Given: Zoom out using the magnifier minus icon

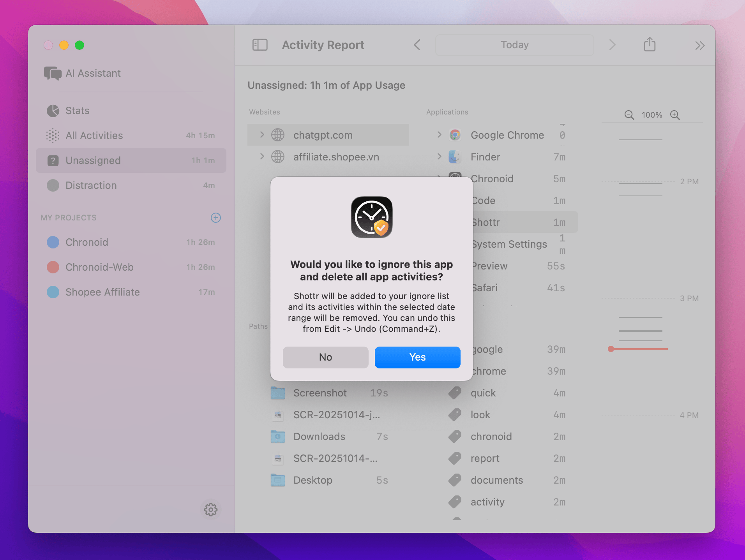Looking at the screenshot, I should point(628,115).
